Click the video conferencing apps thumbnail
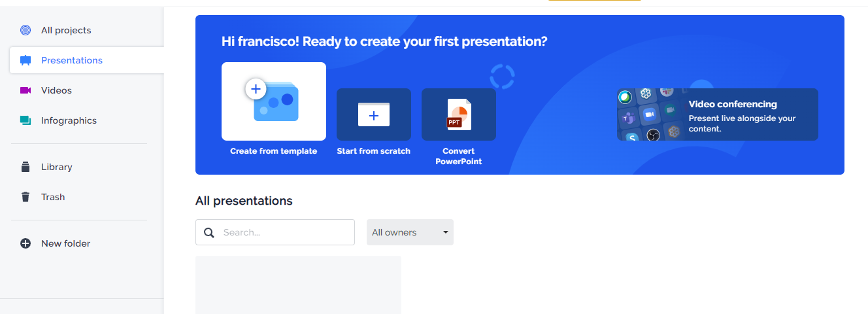The width and height of the screenshot is (868, 314). tap(650, 114)
